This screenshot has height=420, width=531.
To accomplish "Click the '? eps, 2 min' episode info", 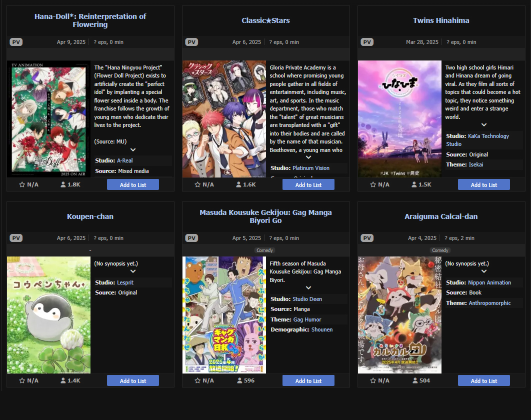I will 459,238.
